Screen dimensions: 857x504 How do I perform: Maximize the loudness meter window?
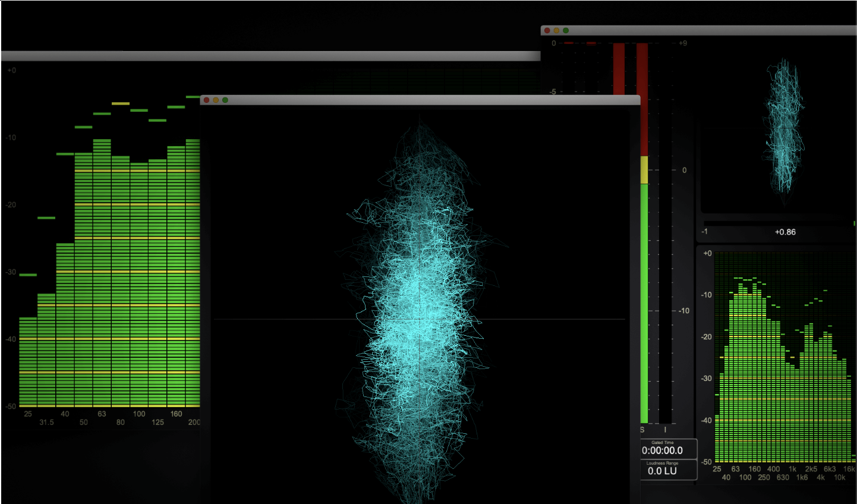coord(566,30)
